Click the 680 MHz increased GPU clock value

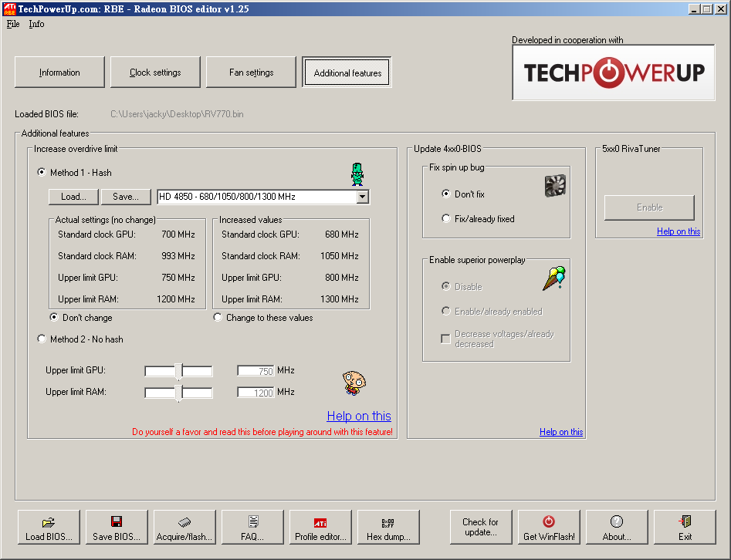[342, 234]
